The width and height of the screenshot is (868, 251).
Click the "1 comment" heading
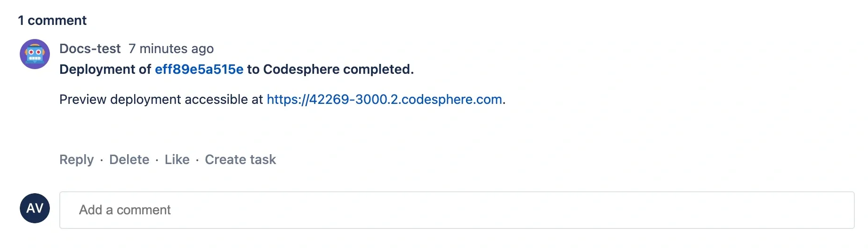pos(52,21)
